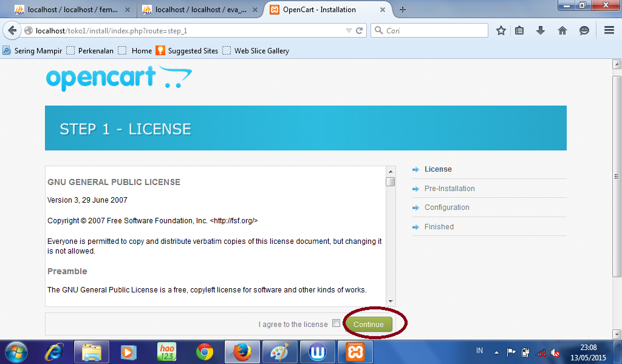Viewport: 622px width, 364px height.
Task: Open the Paint taskbar icon
Action: 279,352
